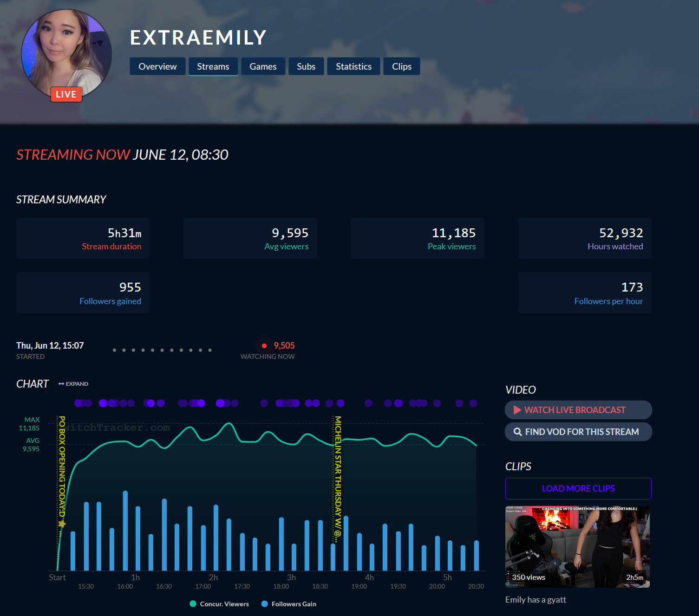The width and height of the screenshot is (699, 616).
Task: Click the blue Followers Gain legend dot
Action: click(265, 604)
